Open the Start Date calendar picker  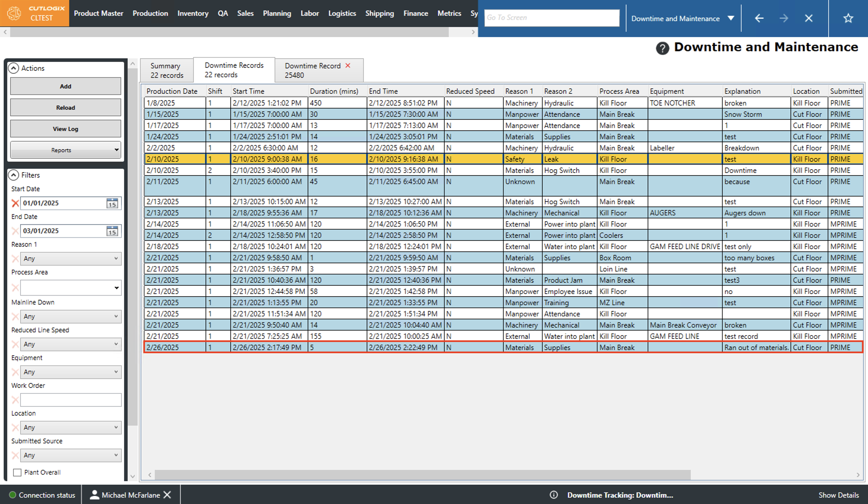[x=112, y=203]
